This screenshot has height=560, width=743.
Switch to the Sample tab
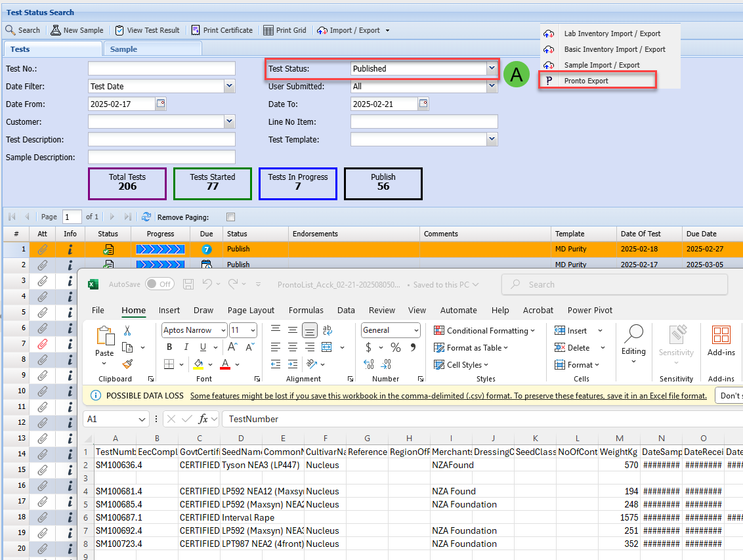123,49
